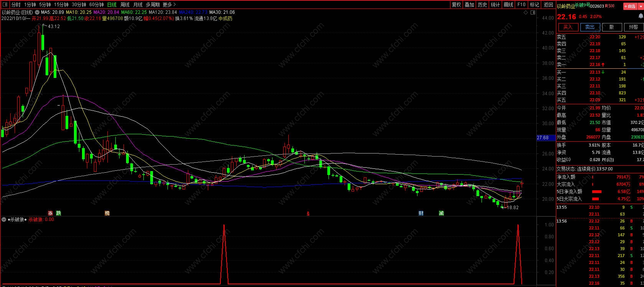Click the alert bell icon
The height and width of the screenshot is (287, 644).
point(641,16)
